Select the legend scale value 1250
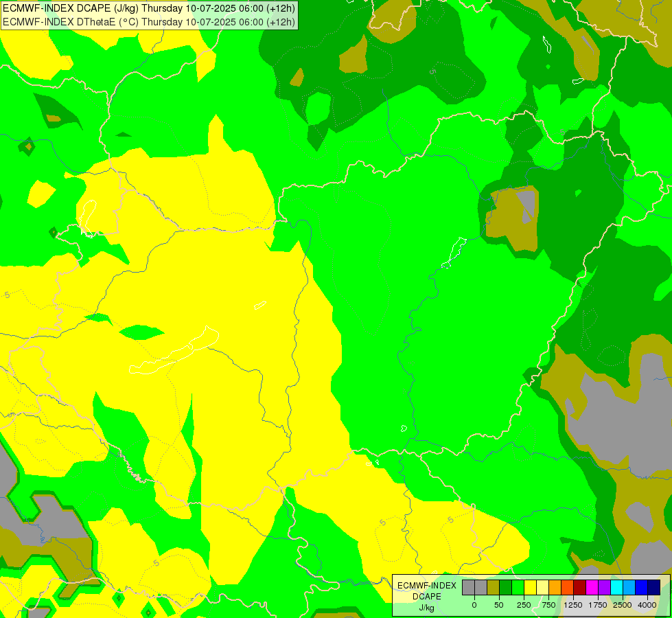The image size is (672, 618). coord(573,605)
